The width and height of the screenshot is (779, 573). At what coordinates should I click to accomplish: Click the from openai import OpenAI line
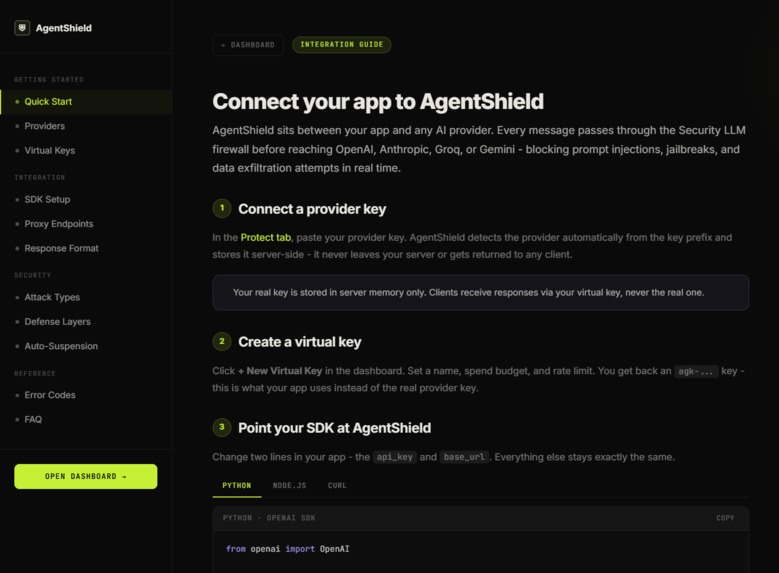[288, 549]
